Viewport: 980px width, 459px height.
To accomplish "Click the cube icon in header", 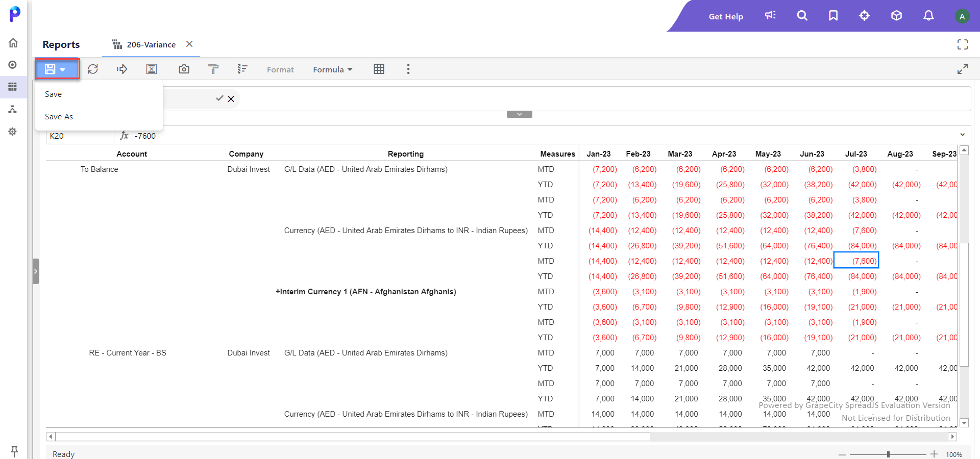I will [896, 15].
